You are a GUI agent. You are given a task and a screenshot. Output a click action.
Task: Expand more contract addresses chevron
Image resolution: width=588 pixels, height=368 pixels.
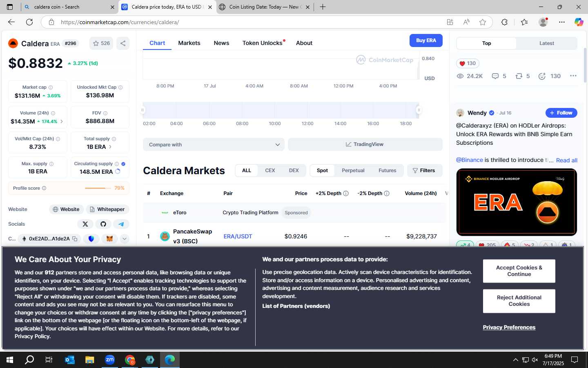coord(125,239)
